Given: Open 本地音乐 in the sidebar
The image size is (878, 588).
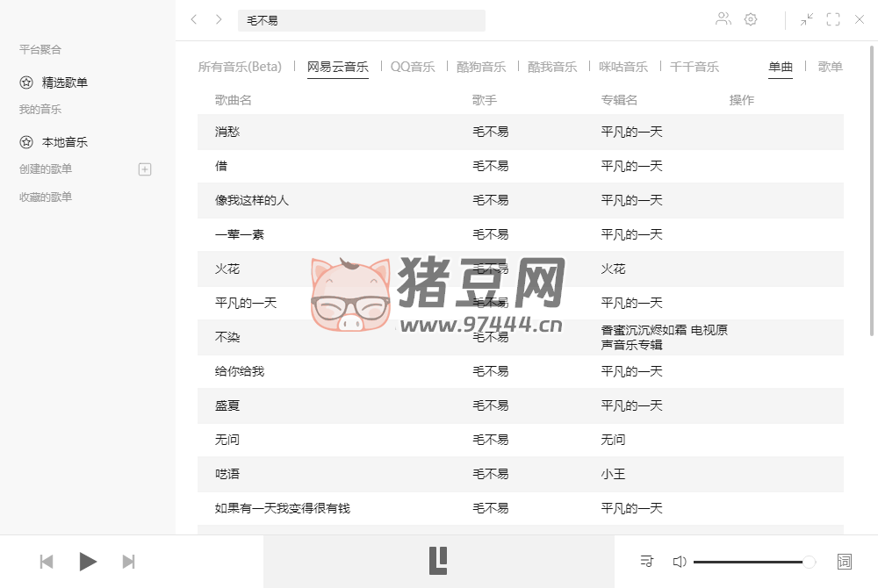Looking at the screenshot, I should (64, 142).
